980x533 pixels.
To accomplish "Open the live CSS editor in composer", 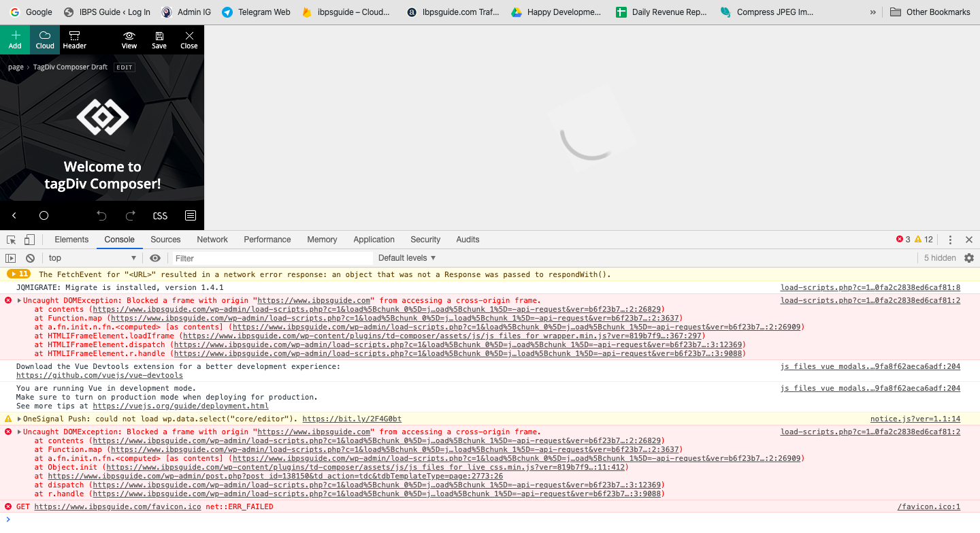I will click(160, 216).
